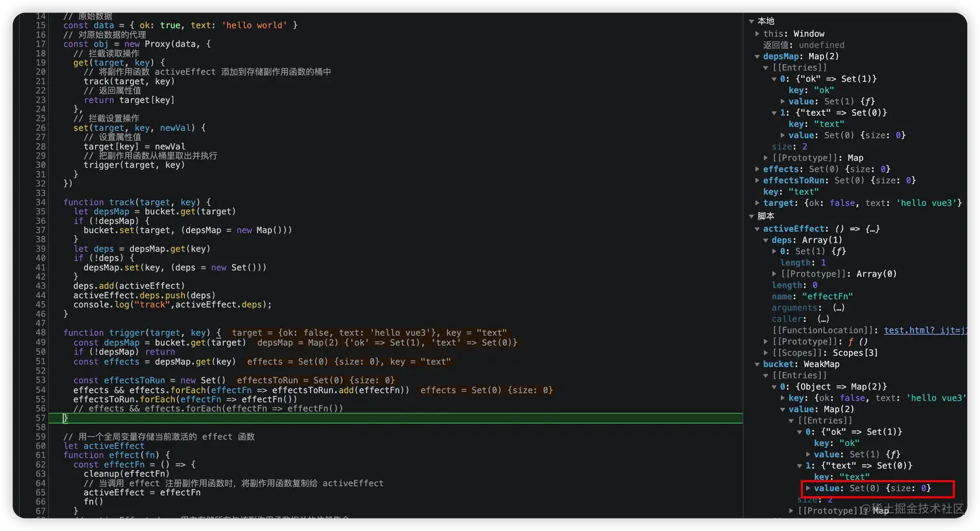Click deps.add(activeEffect) statement

[129, 286]
